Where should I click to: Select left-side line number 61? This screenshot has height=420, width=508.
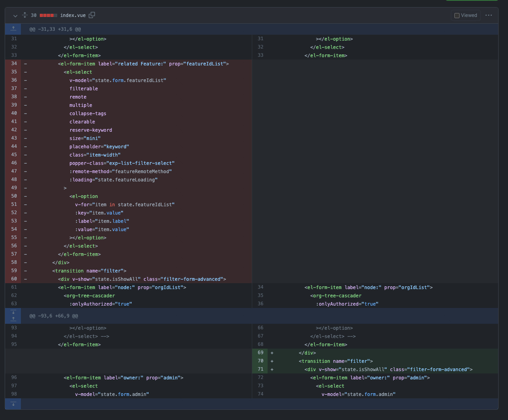14,287
